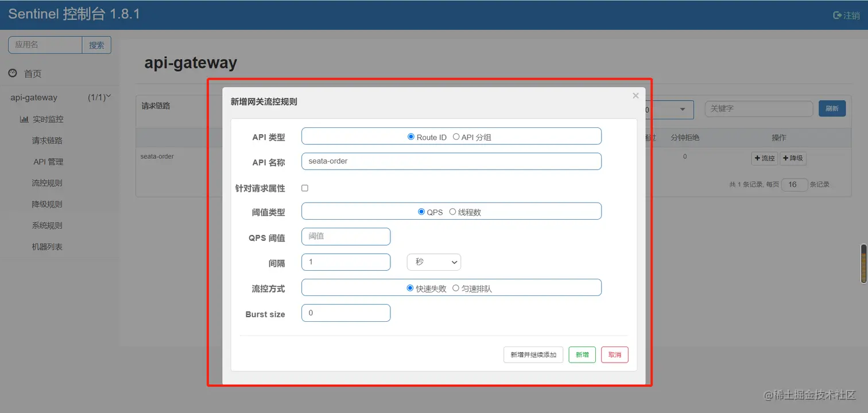Open 机器列表 in the sidebar

pos(47,247)
